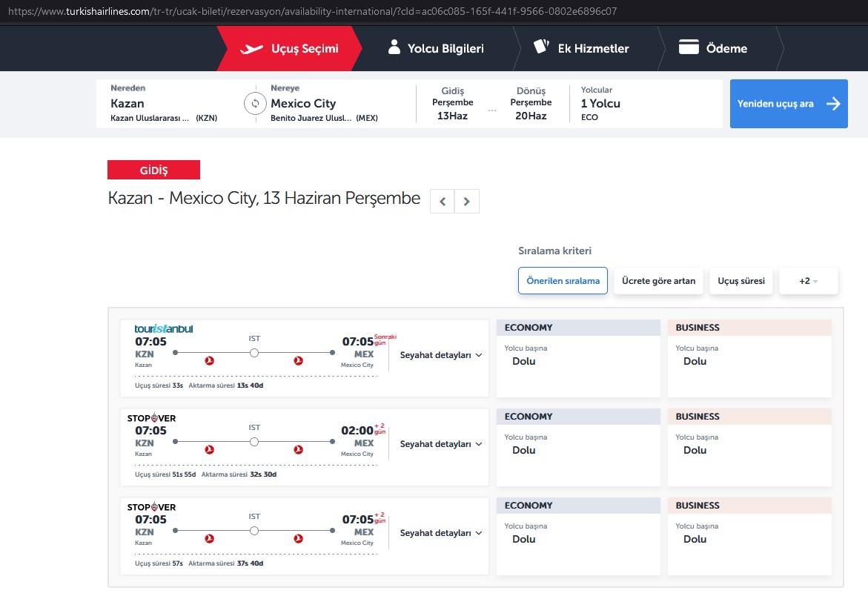Click IST–MEX airline logo on touristanbul flight
This screenshot has width=868, height=599.
pyautogui.click(x=299, y=361)
